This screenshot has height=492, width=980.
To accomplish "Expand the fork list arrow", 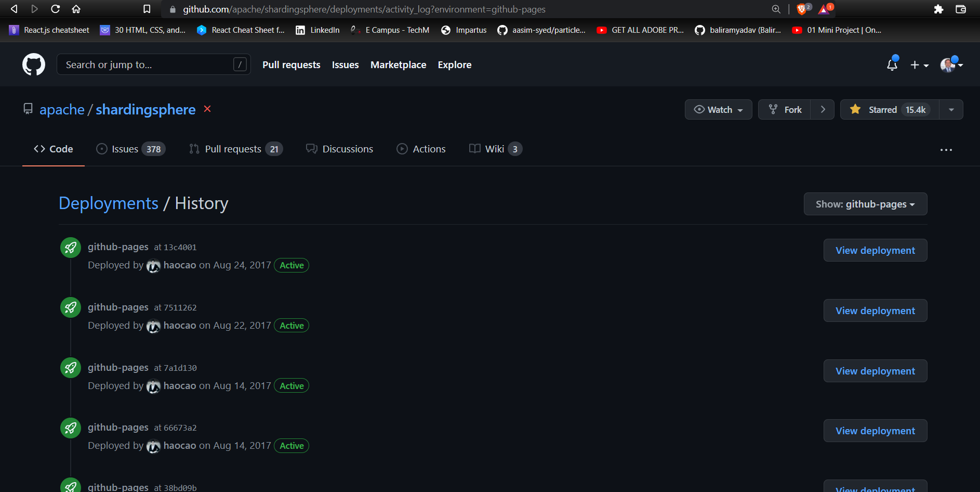I will click(x=823, y=110).
